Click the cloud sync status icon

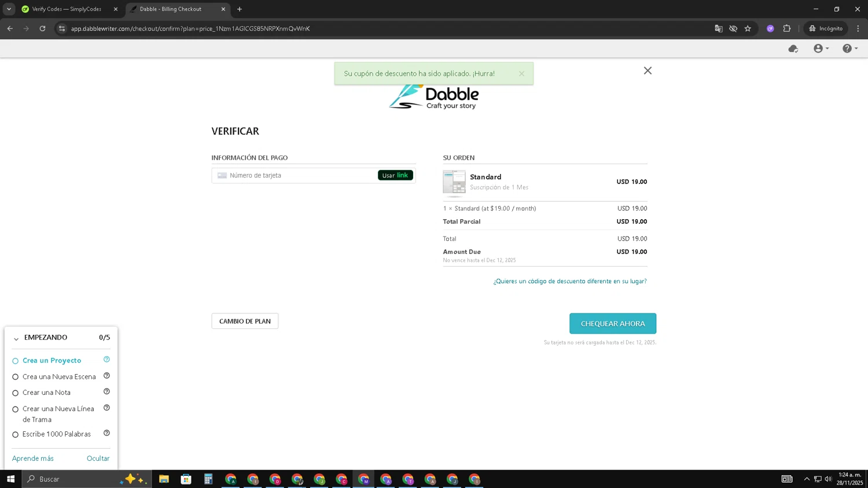[x=793, y=49]
